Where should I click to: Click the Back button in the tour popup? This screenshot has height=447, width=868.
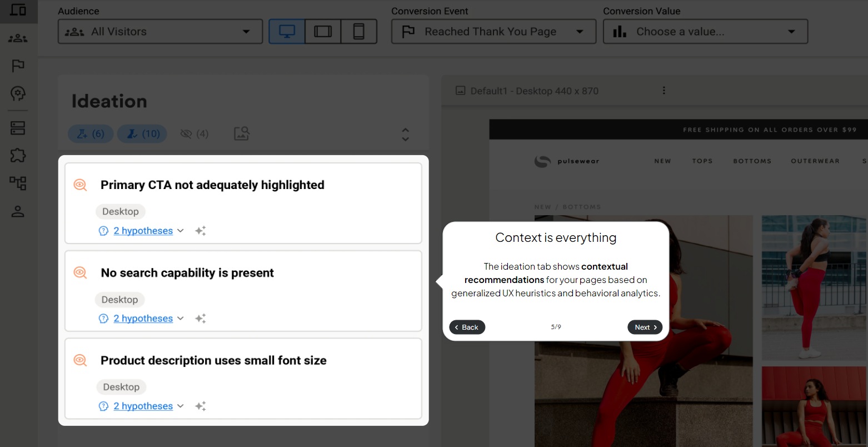467,327
